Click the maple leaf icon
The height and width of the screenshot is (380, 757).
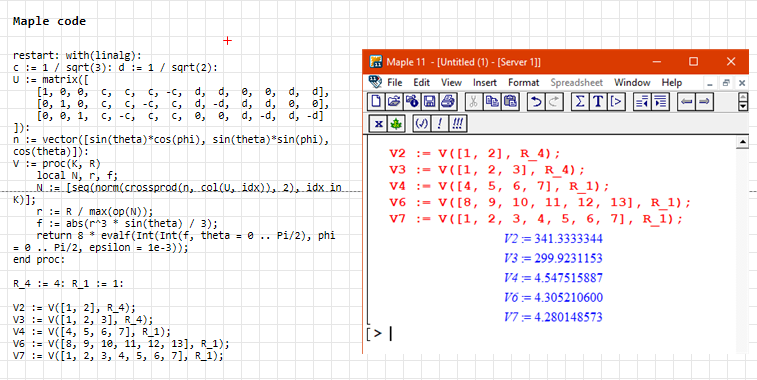pos(396,124)
